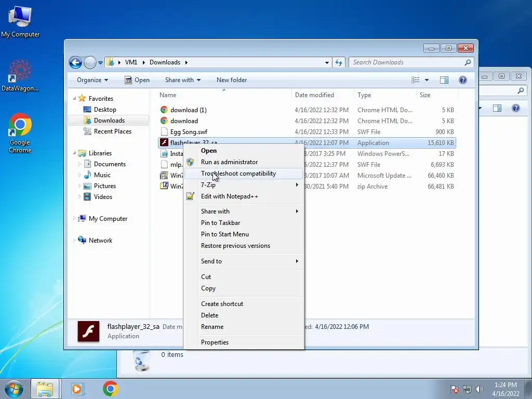This screenshot has height=399, width=532.
Task: Click the flashplayer_32_sa file icon
Action: tap(164, 142)
